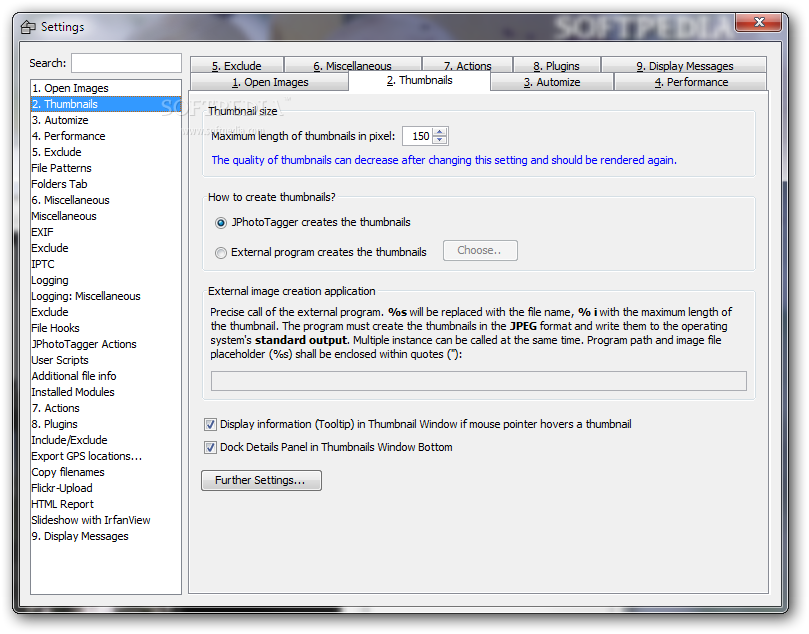Select '5. Exclude' in the list
This screenshot has height=634, width=809.
(106, 152)
